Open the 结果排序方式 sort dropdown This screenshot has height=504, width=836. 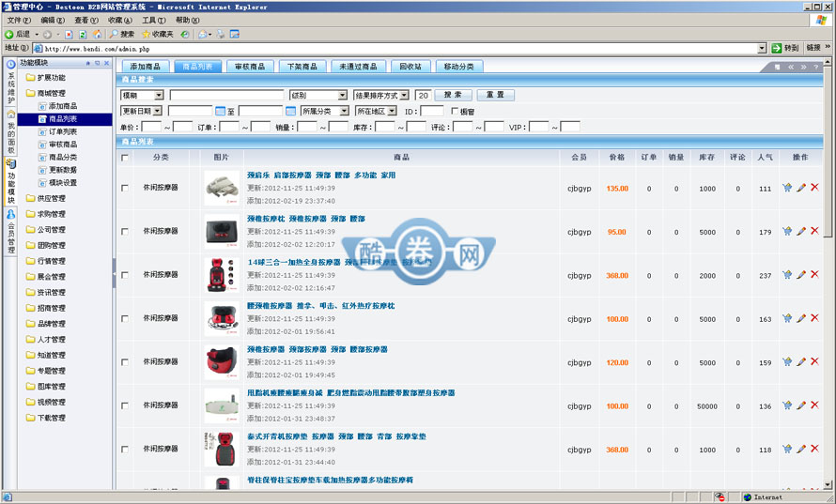(x=381, y=96)
